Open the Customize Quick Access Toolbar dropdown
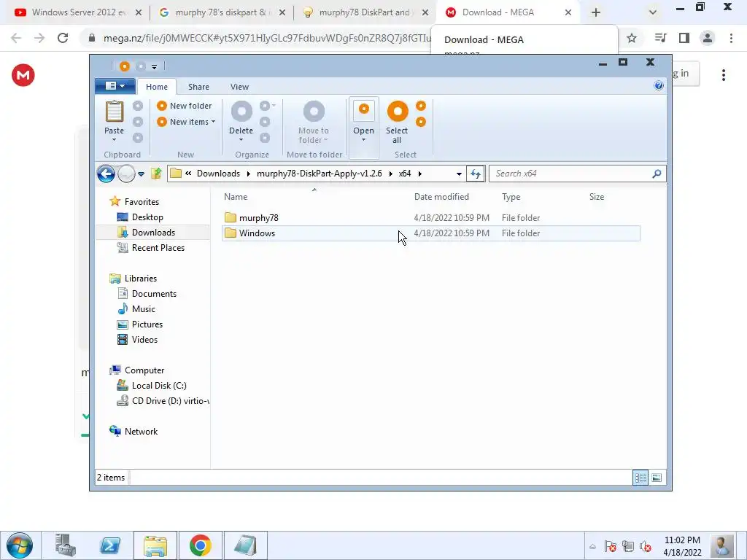747x560 pixels. point(155,66)
